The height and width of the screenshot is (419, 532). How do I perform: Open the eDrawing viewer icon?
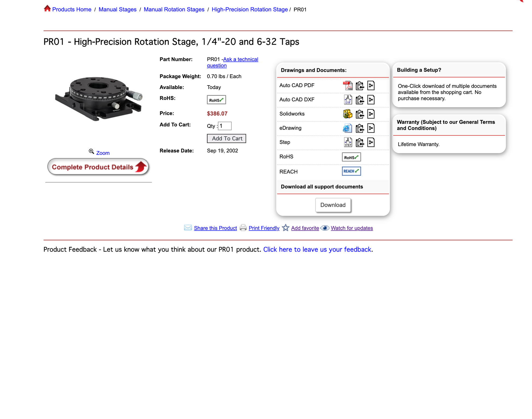(x=347, y=128)
